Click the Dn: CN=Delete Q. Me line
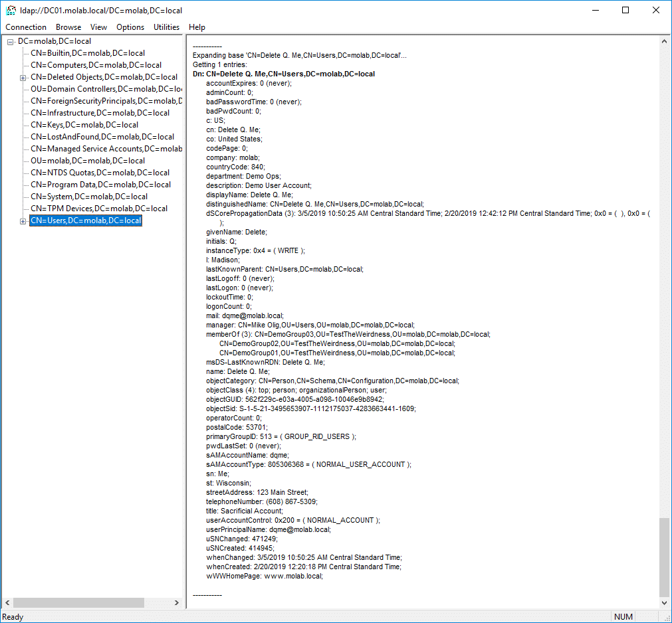Viewport: 672px width, 623px height. [284, 74]
